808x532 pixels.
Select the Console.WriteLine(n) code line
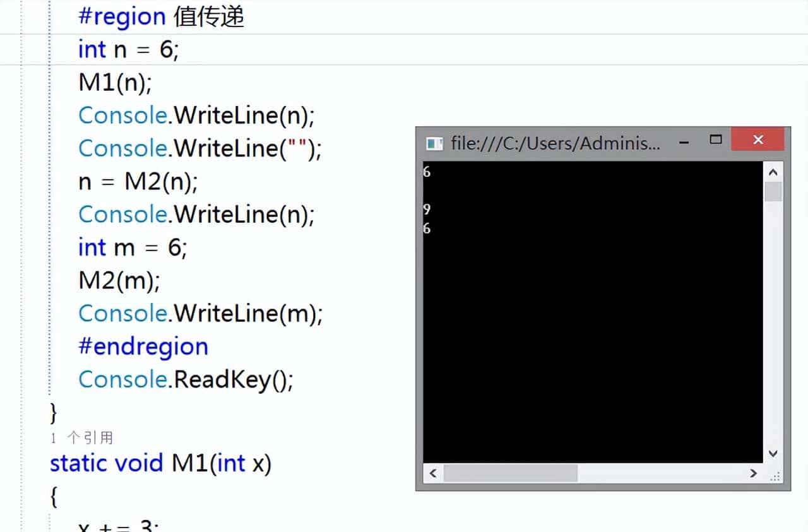click(196, 115)
